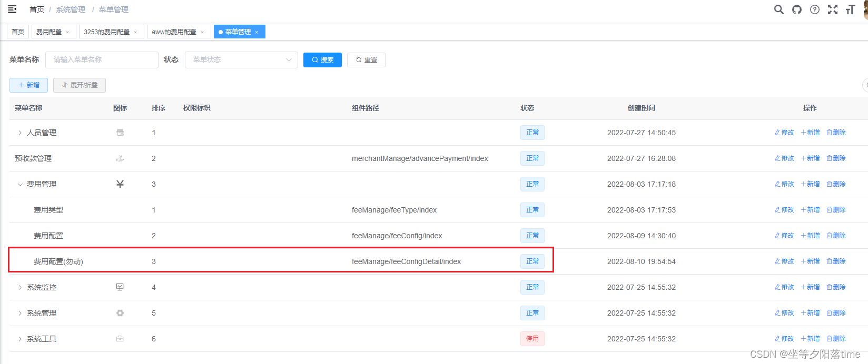Edit 系统工具 row with 修改

point(784,339)
